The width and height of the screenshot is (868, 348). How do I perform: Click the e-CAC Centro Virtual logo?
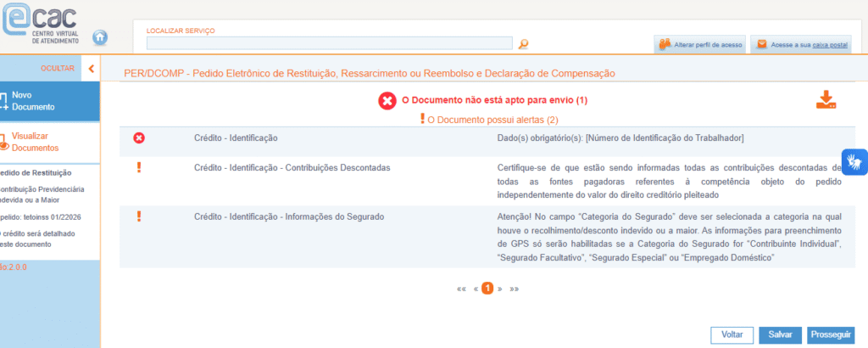42,22
